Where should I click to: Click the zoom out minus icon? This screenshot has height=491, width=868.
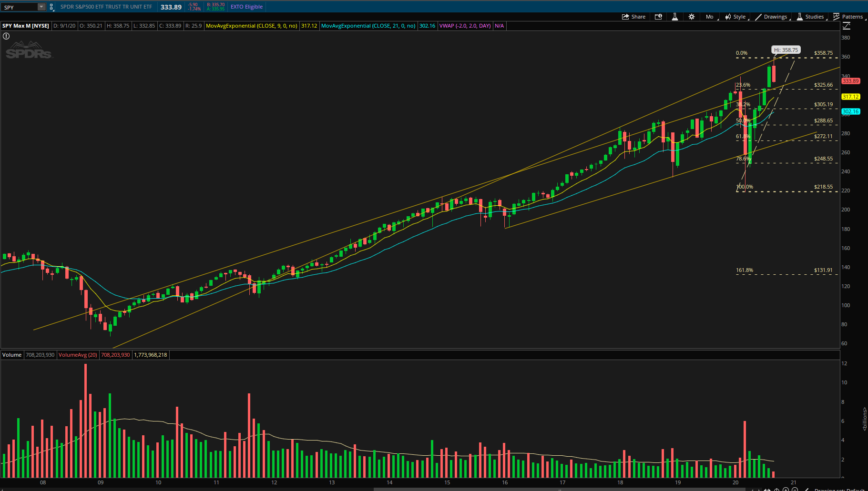(795, 489)
